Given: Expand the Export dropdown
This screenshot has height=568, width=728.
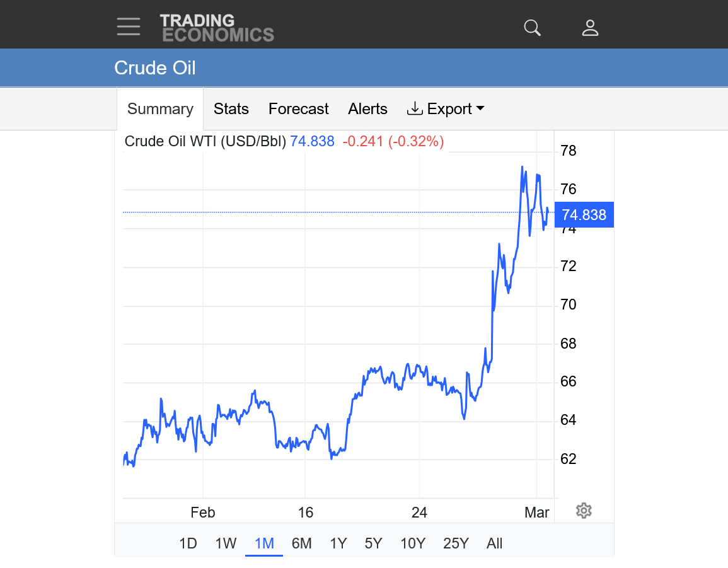Looking at the screenshot, I should click(x=446, y=109).
